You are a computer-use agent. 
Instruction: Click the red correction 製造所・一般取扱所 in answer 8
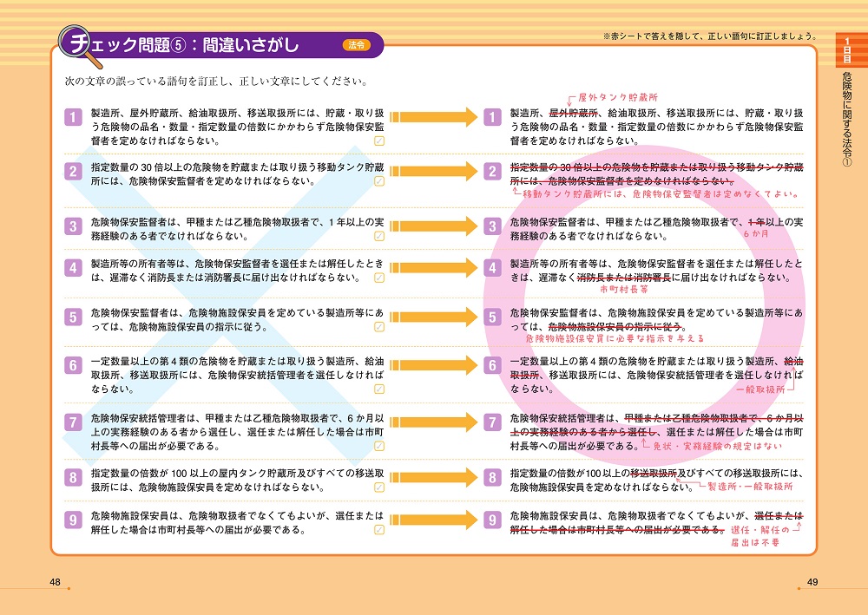751,487
